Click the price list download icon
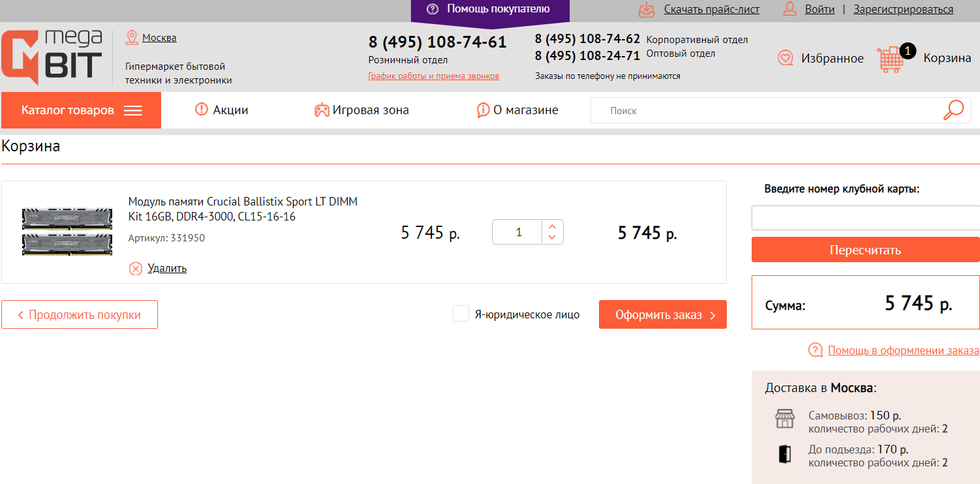 646,9
